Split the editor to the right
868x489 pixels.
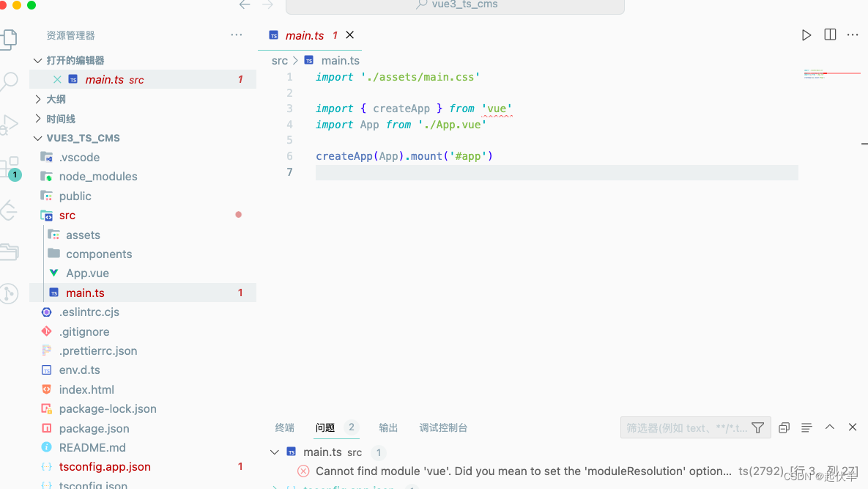pos(830,35)
